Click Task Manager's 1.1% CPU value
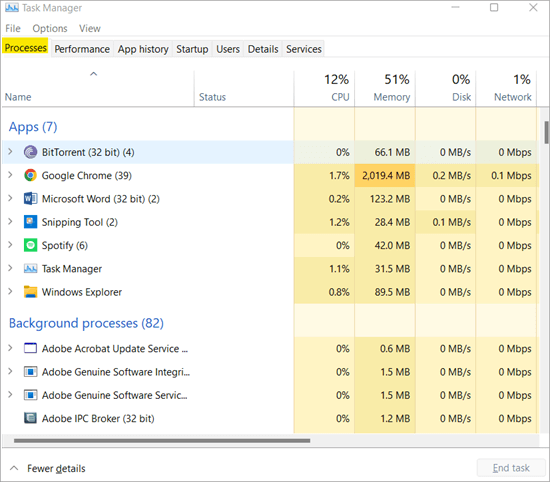Viewport: 550px width, 482px height. point(339,269)
